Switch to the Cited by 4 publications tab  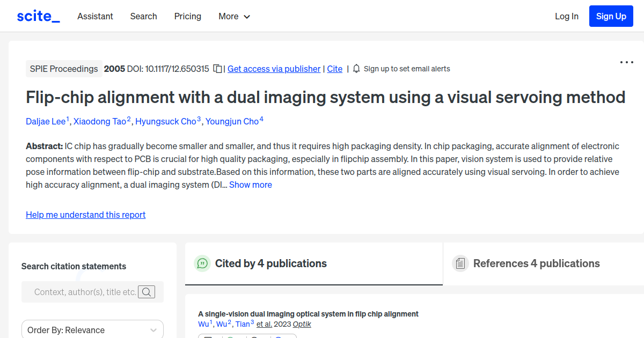[x=270, y=263]
